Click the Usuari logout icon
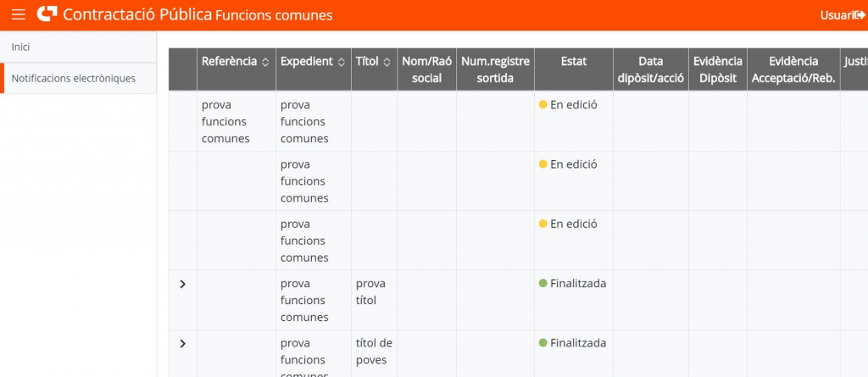868x377 pixels. pyautogui.click(x=860, y=14)
